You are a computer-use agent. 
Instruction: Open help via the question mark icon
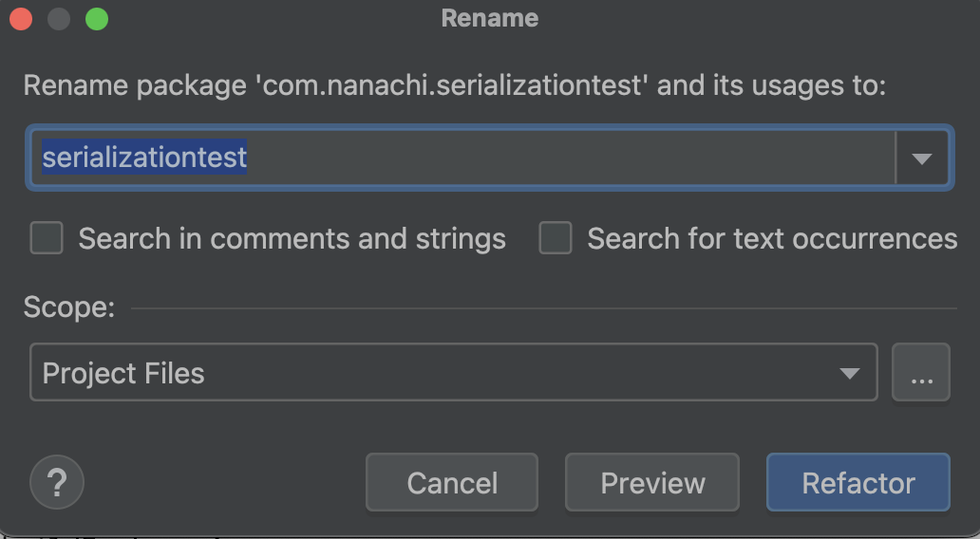(57, 482)
